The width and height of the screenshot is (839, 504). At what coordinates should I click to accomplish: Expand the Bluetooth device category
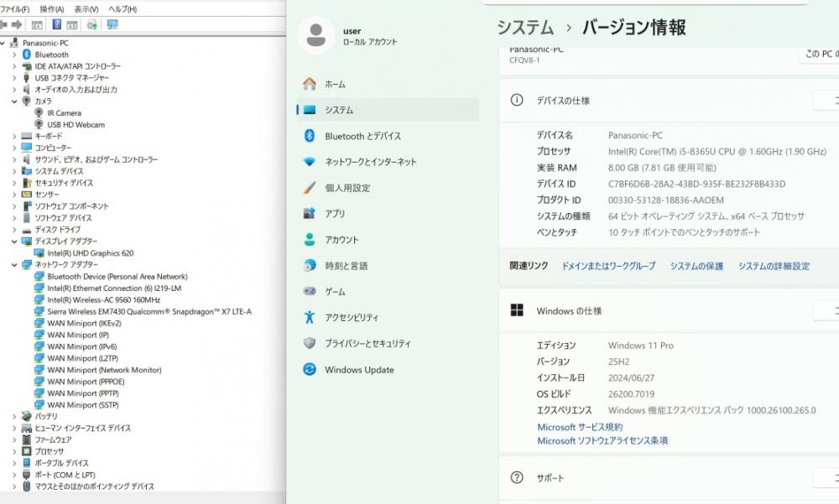tap(14, 55)
